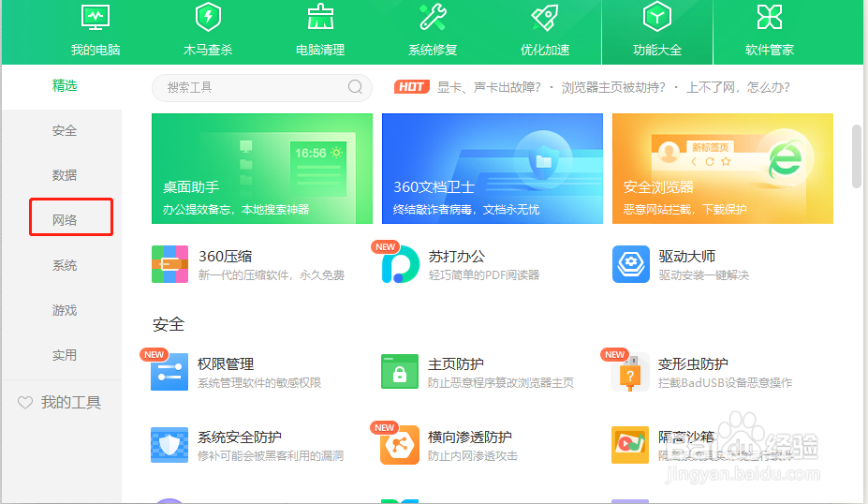
Task: Click the 360压缩 title text
Action: click(x=226, y=257)
